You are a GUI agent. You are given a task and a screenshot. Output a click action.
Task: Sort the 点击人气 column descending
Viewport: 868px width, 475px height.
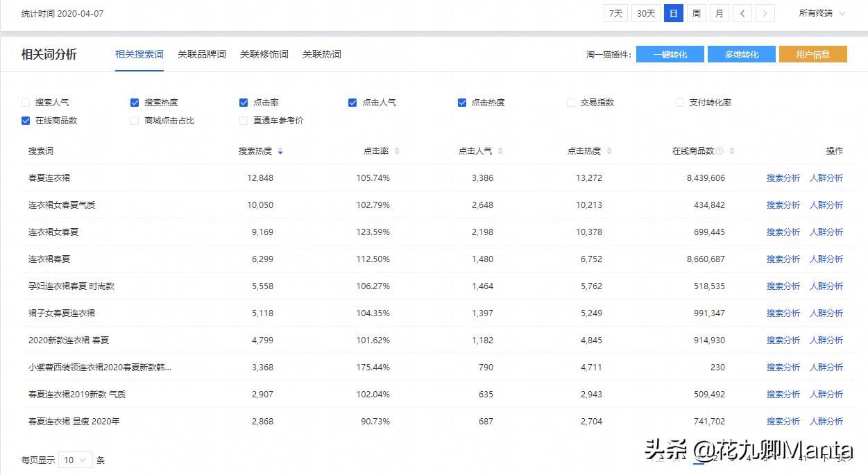(x=500, y=153)
